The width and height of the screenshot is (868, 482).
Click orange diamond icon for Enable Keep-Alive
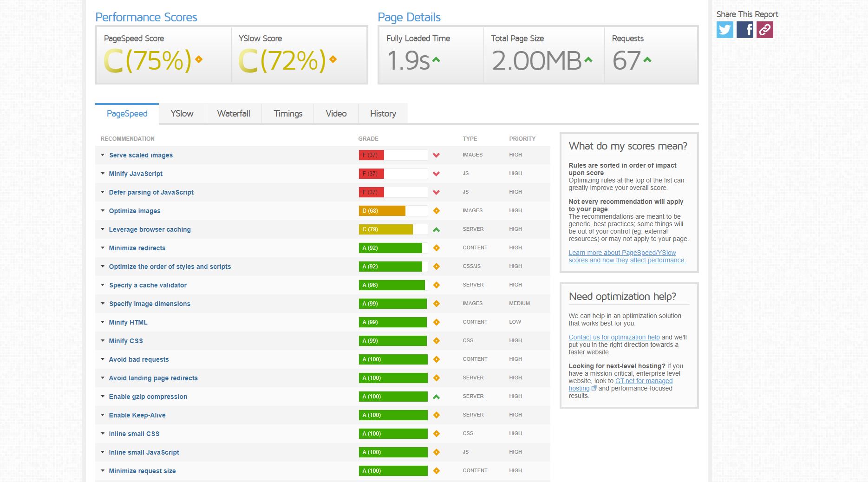click(436, 415)
